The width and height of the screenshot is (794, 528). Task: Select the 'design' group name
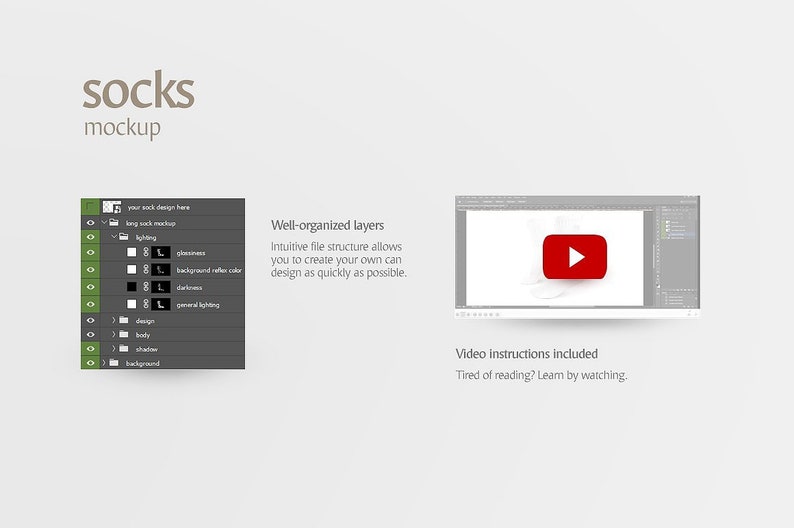pyautogui.click(x=145, y=321)
